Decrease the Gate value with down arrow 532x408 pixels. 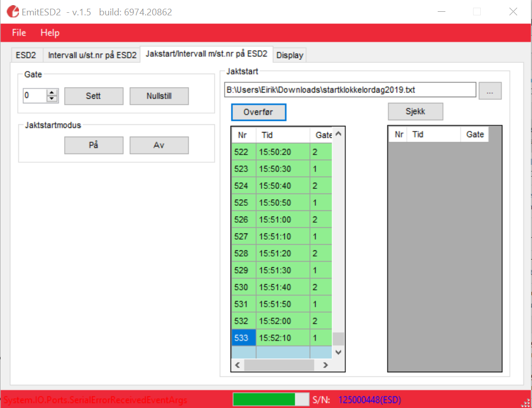coord(52,99)
